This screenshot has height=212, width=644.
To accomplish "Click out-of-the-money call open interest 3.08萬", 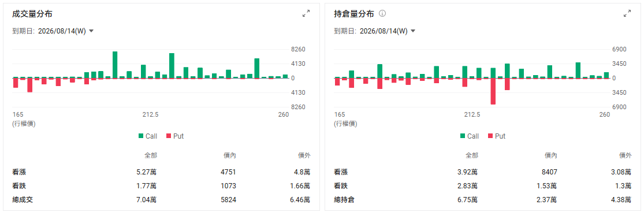I will (x=622, y=172).
